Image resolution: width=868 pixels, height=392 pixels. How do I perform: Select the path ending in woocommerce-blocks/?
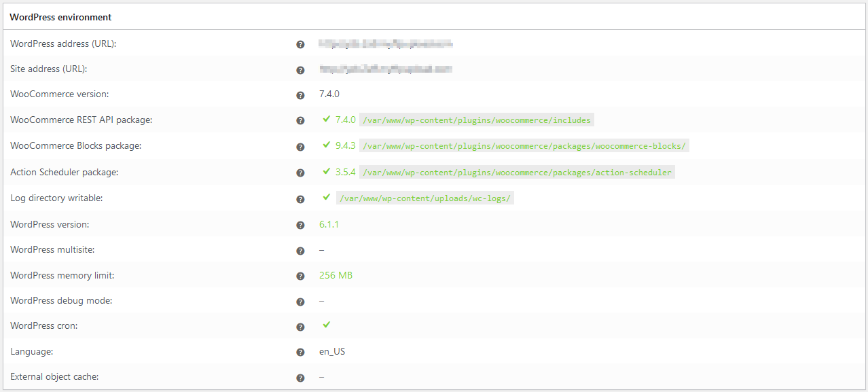click(524, 146)
